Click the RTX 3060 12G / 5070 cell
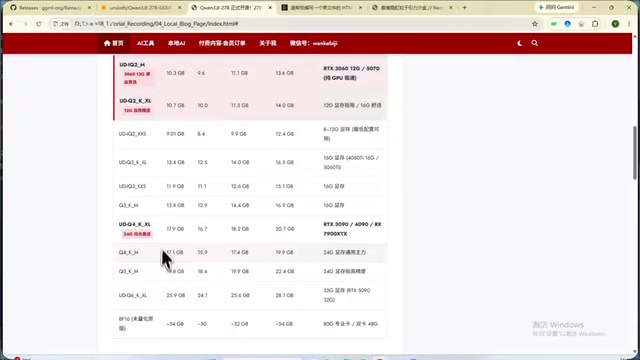Viewport: 640px width, 360px height. (x=351, y=73)
